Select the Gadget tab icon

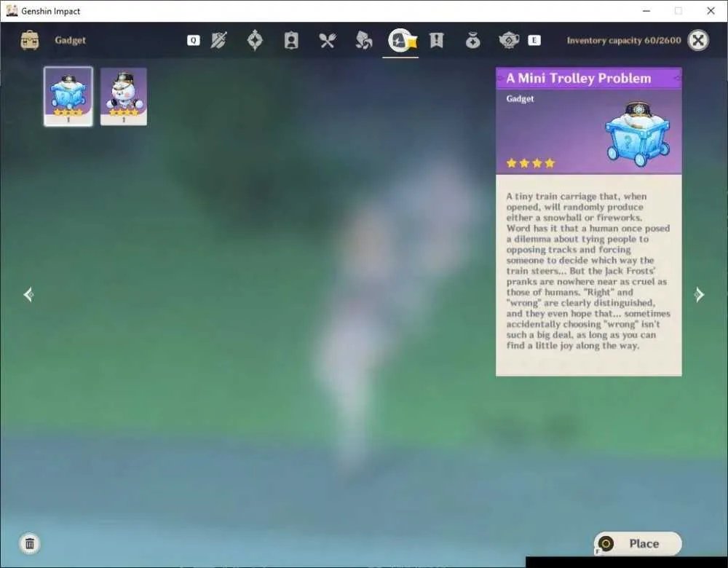[402, 41]
